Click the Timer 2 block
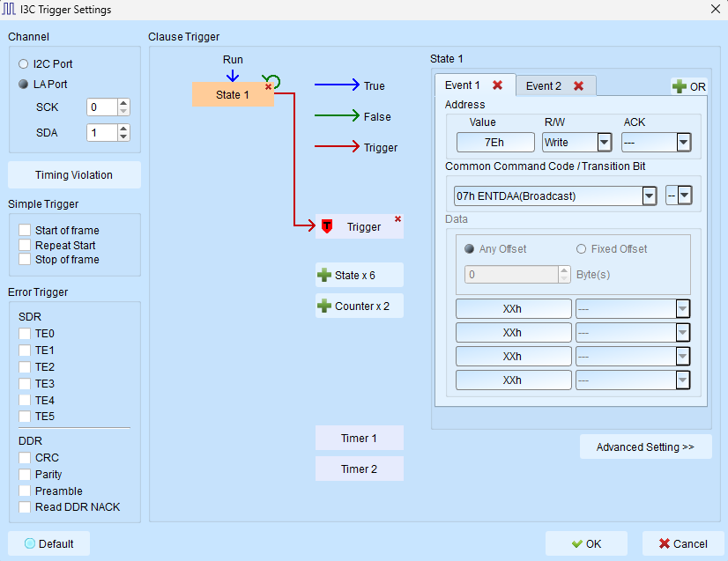The height and width of the screenshot is (561, 728). point(359,469)
